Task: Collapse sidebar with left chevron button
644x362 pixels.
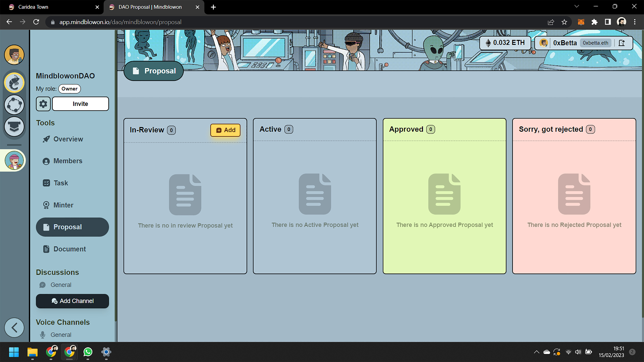Action: 14,327
